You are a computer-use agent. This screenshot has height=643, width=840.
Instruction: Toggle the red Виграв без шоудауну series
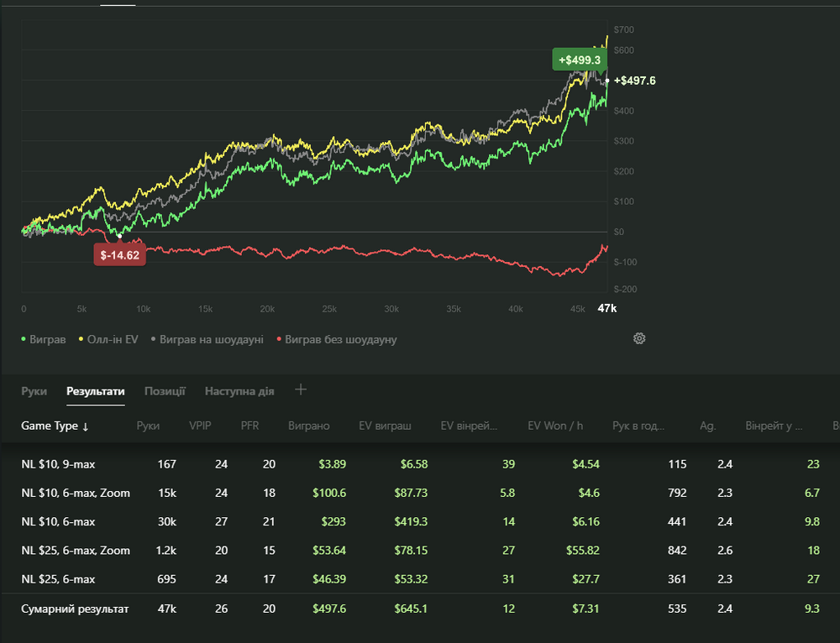[336, 340]
